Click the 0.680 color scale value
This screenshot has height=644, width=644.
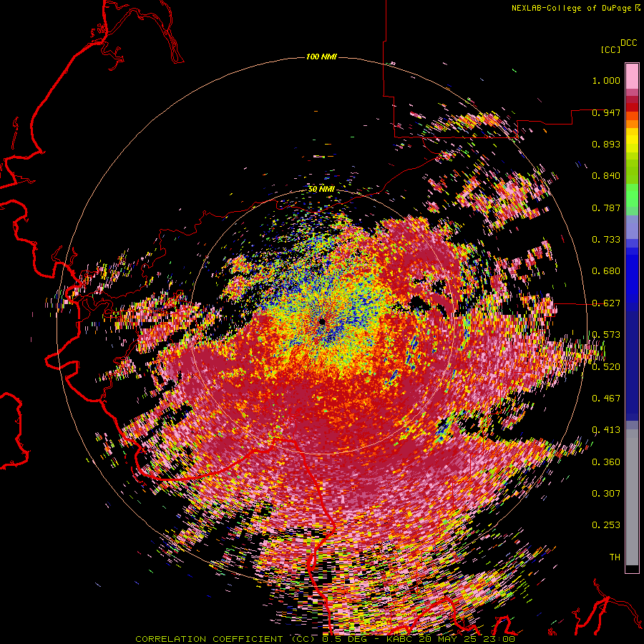coord(606,271)
